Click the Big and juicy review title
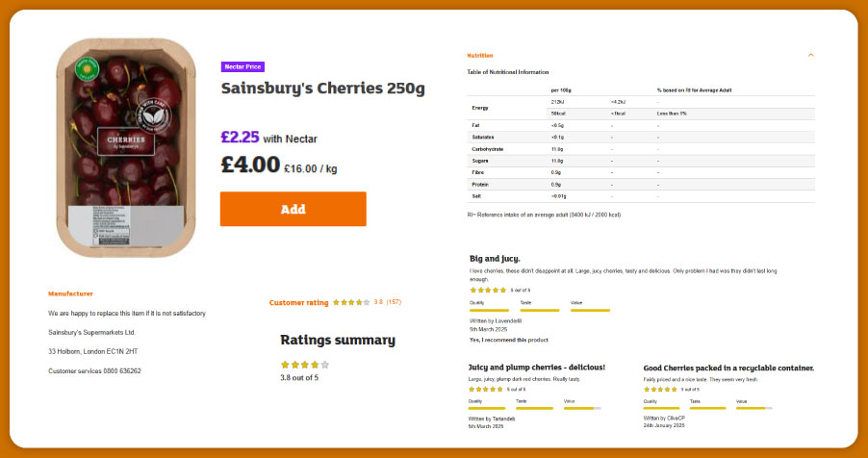Image resolution: width=868 pixels, height=458 pixels. coord(495,259)
